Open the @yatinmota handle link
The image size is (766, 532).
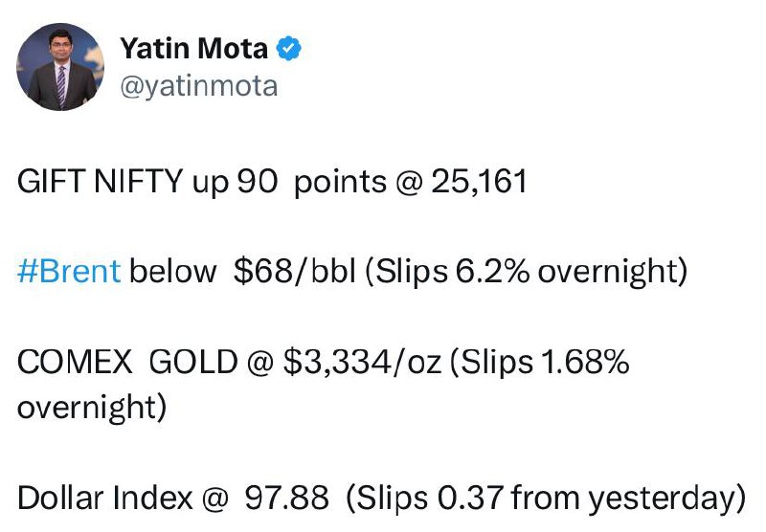[199, 86]
